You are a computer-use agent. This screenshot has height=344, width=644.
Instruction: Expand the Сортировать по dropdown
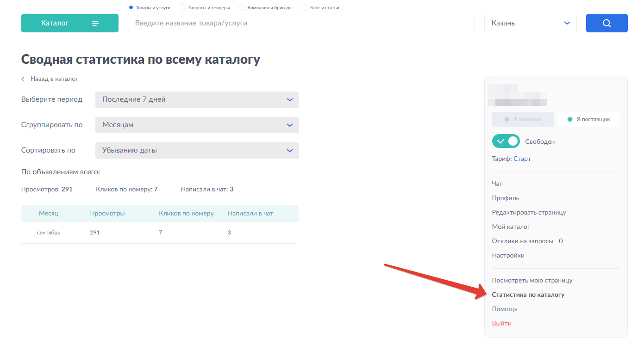pos(197,150)
